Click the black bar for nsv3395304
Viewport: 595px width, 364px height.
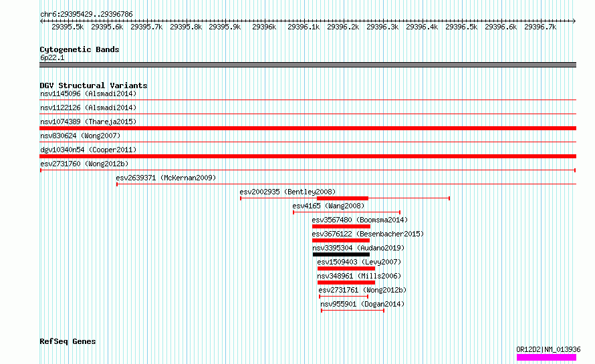(x=341, y=254)
